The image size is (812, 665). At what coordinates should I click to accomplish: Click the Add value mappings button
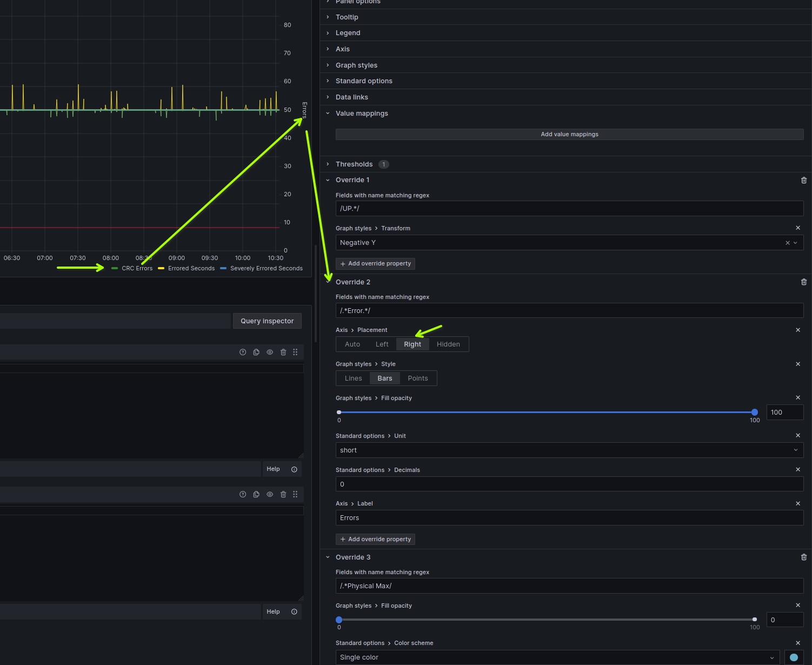point(569,135)
